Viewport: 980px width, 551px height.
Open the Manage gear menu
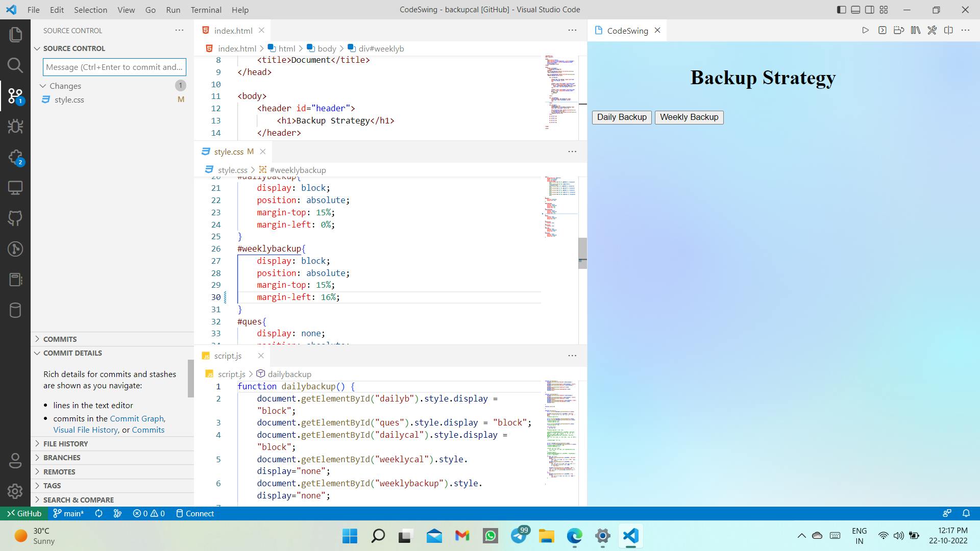(15, 491)
